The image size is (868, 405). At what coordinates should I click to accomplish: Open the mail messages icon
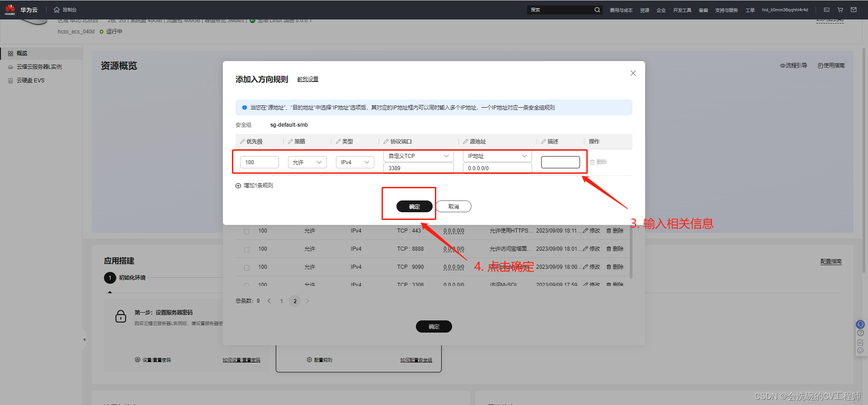point(854,10)
